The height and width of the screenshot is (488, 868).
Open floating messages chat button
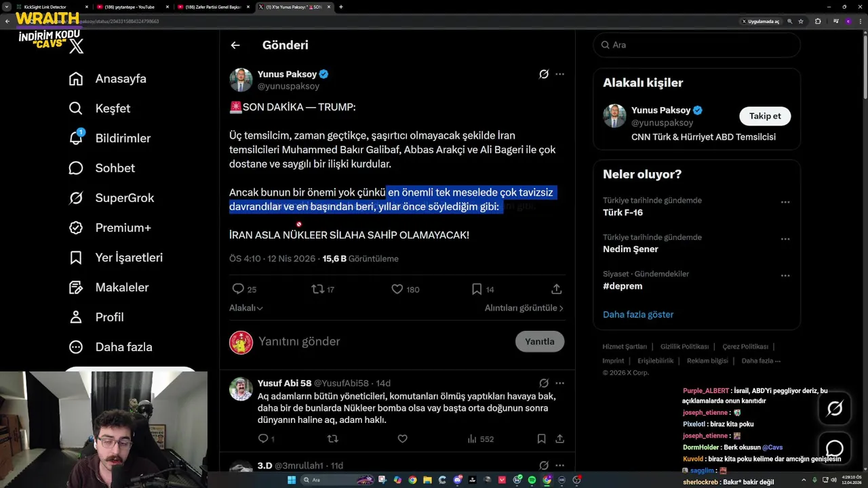(x=834, y=448)
